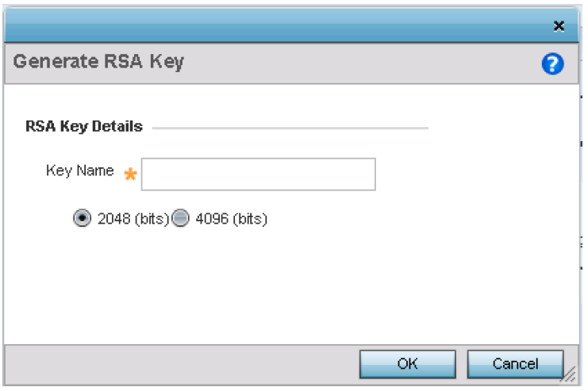This screenshot has width=588, height=391.
Task: Close the dialog with the X icon
Action: click(559, 26)
